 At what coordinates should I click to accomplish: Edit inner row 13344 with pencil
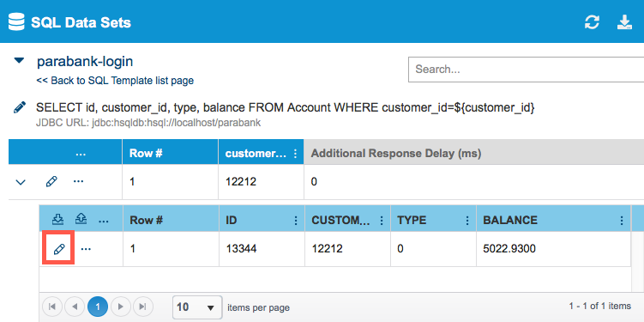pos(59,249)
